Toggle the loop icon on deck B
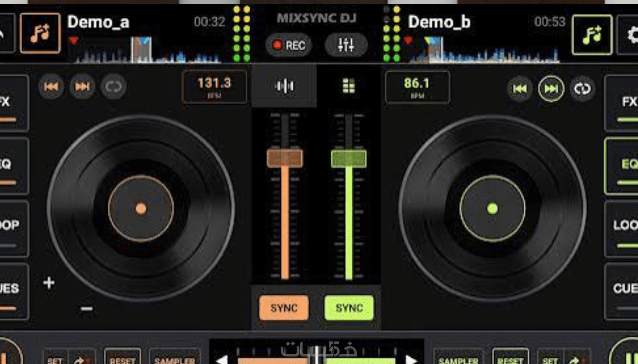Viewport: 638px width, 364px height. pyautogui.click(x=582, y=89)
